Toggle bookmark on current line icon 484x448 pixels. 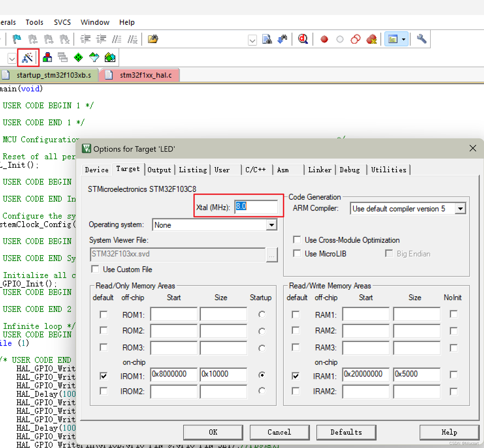click(17, 39)
